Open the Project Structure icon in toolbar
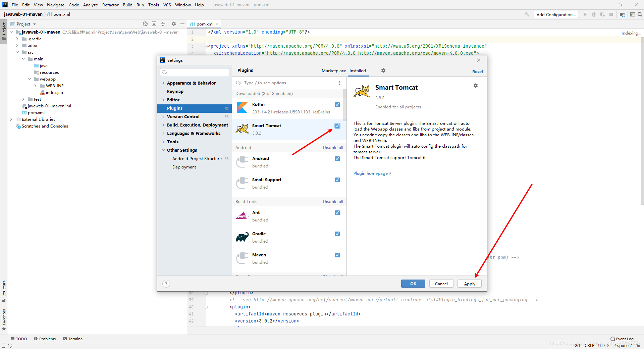Image resolution: width=644 pixels, height=349 pixels. [622, 14]
